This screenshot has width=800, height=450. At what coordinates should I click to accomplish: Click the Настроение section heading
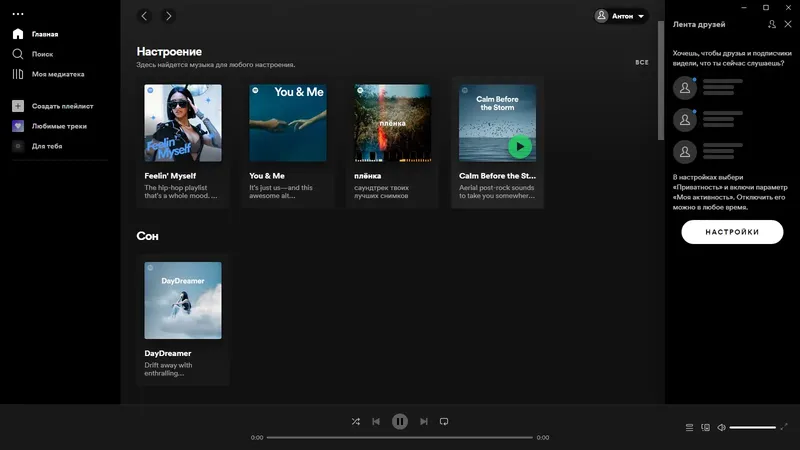(169, 52)
